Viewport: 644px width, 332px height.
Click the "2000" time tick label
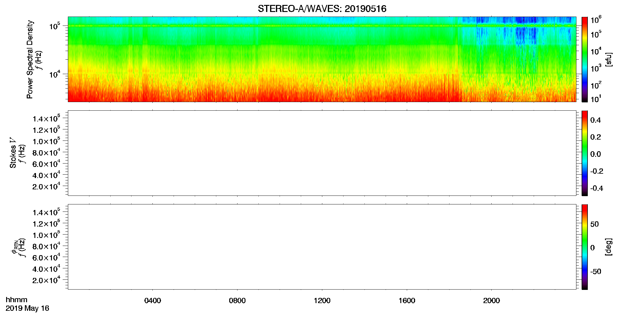pyautogui.click(x=491, y=301)
